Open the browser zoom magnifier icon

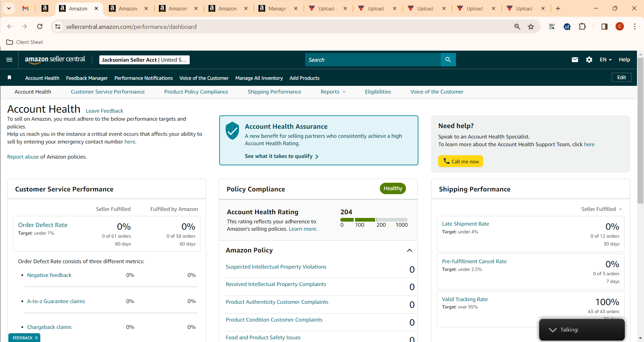point(517,26)
